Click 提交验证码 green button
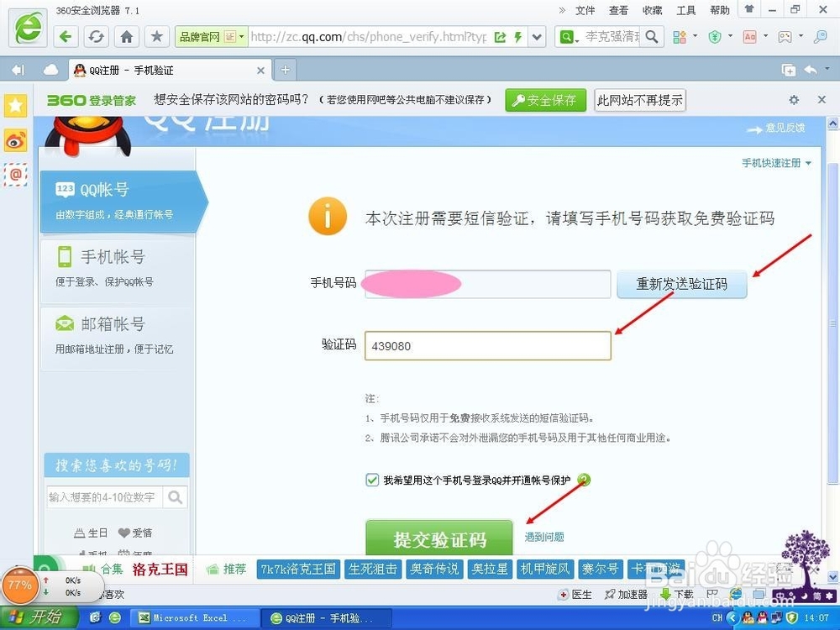This screenshot has height=630, width=840. pos(439,538)
